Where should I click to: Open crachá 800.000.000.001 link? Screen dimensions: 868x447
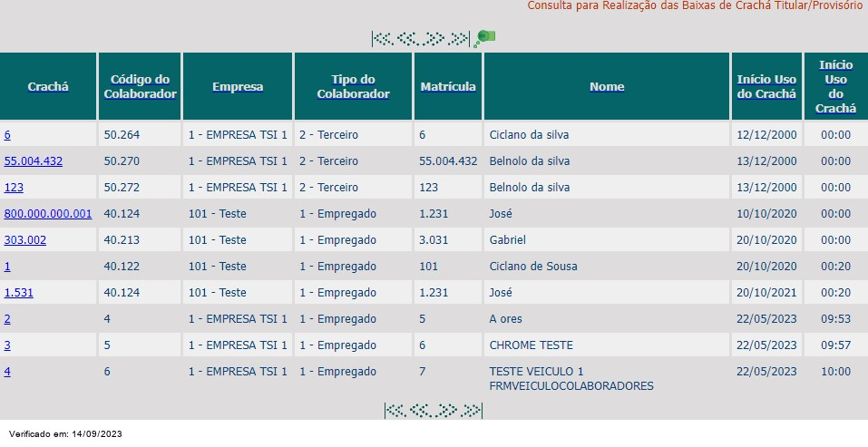point(48,214)
